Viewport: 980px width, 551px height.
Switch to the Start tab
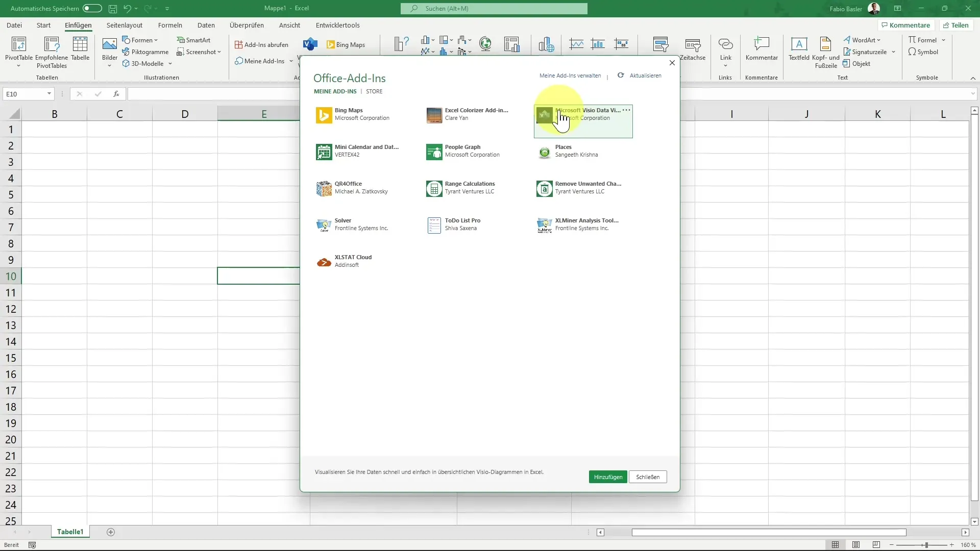tap(43, 25)
